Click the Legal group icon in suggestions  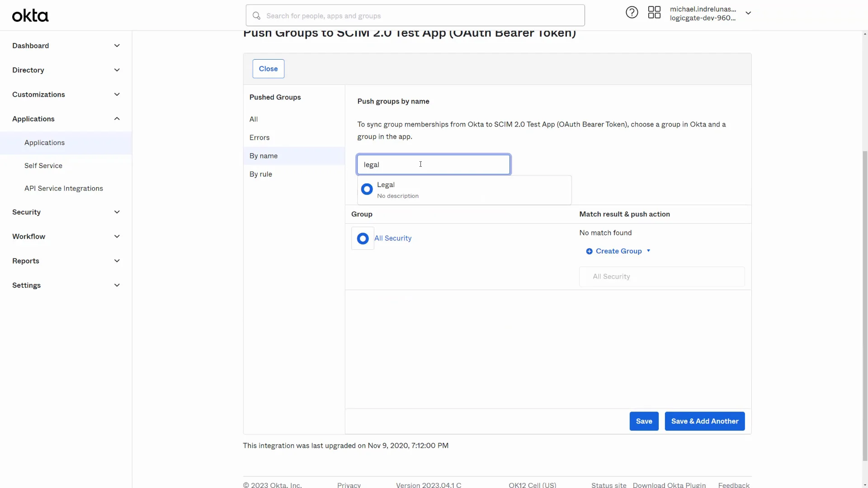point(367,189)
